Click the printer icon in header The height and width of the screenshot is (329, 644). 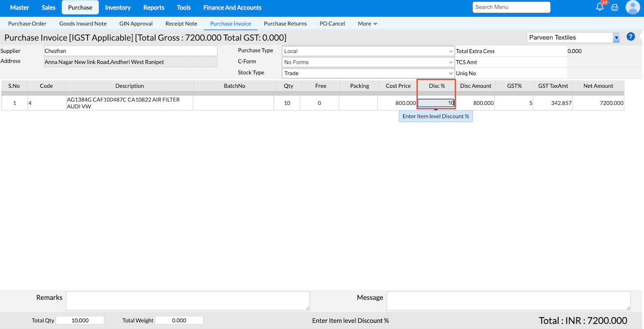click(x=615, y=8)
